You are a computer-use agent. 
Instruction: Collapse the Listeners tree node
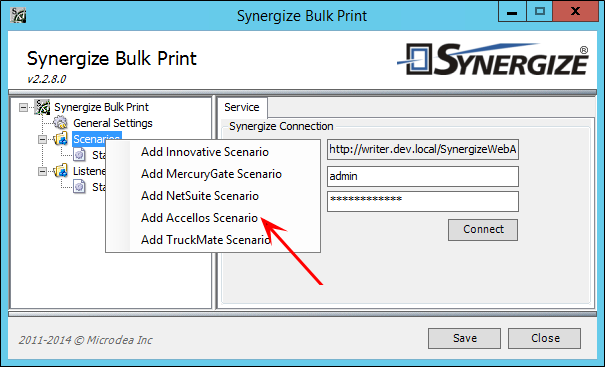[x=42, y=171]
